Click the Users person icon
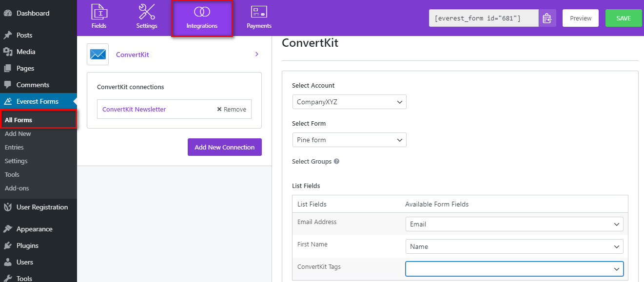Screen dimensions: 644x282 (x=8, y=262)
